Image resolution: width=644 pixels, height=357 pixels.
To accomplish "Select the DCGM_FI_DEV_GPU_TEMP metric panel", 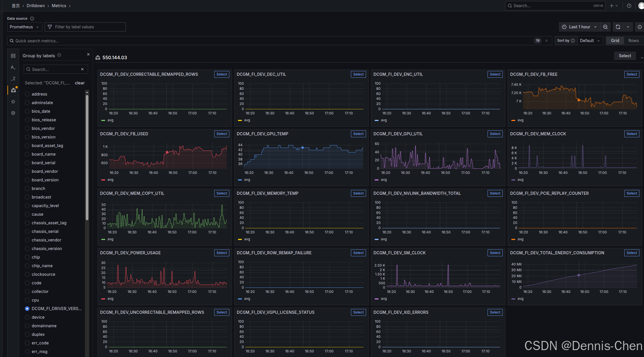I will click(x=358, y=134).
